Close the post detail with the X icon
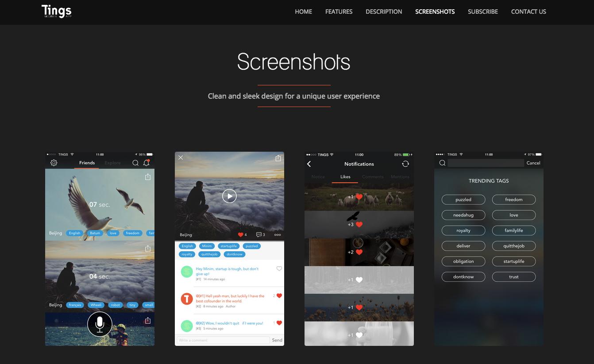594x364 pixels. tap(181, 157)
